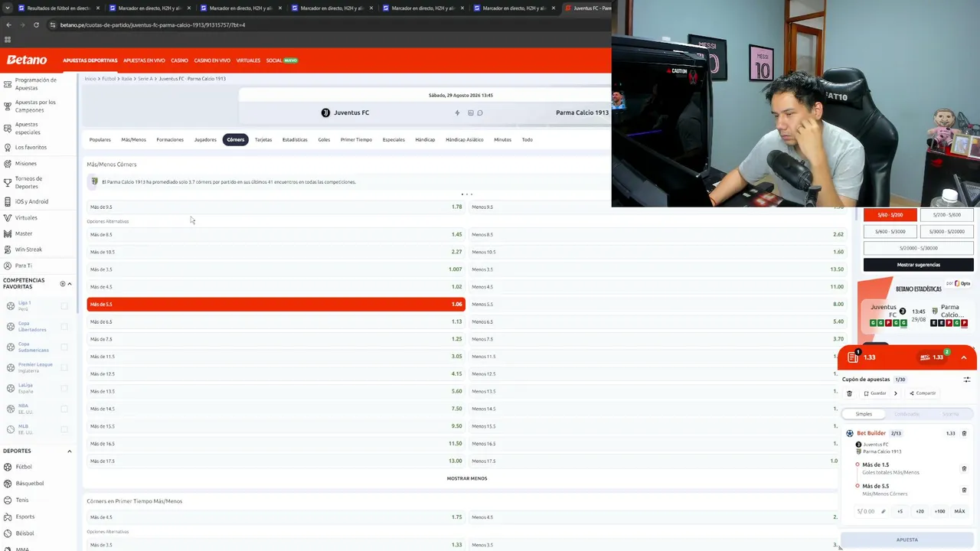Open the Más/Menos market tab

133,139
